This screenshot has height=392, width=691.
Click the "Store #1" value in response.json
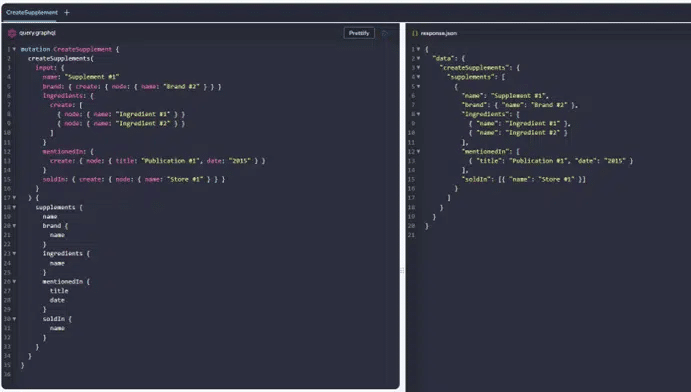point(556,179)
